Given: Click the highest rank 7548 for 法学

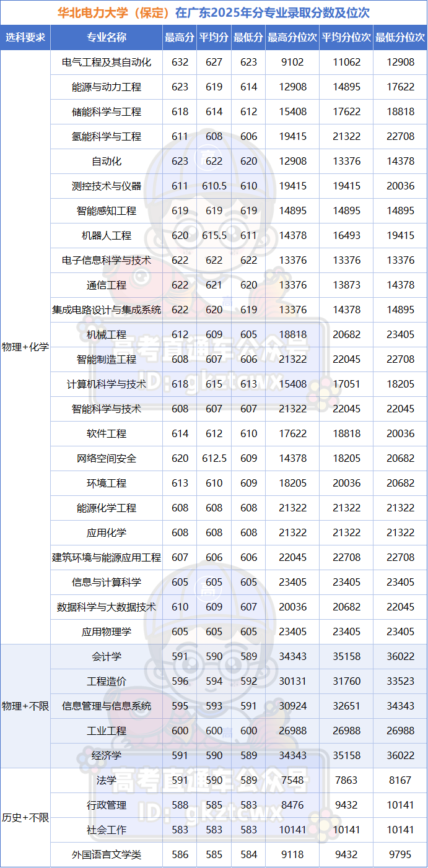Looking at the screenshot, I should [x=292, y=780].
